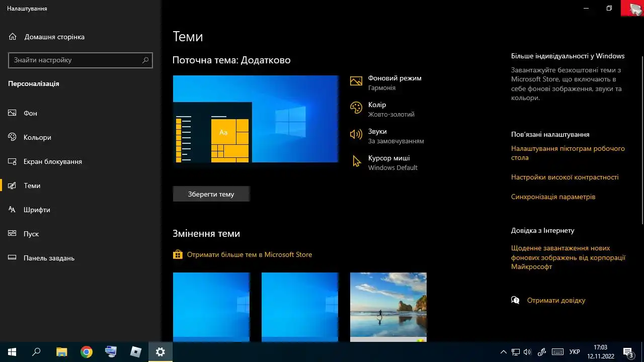Screen dimensions: 644x362
Task: Select the Пуск start-layout icon in sidebar
Action: [13, 234]
